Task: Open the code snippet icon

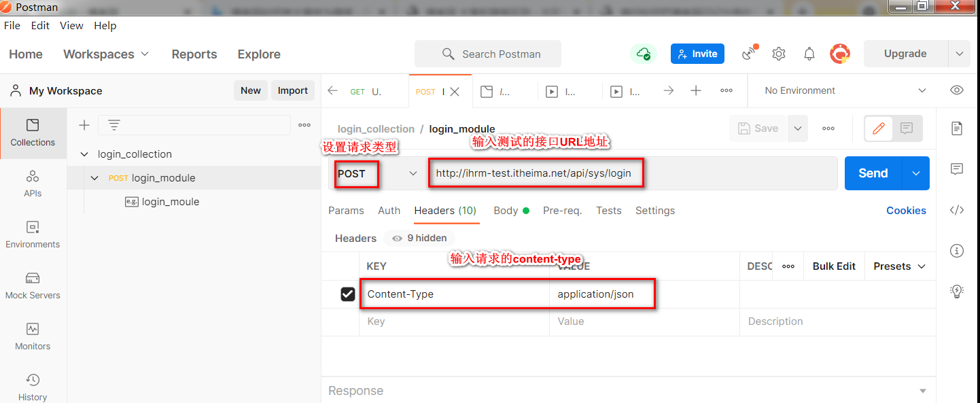Action: [957, 210]
